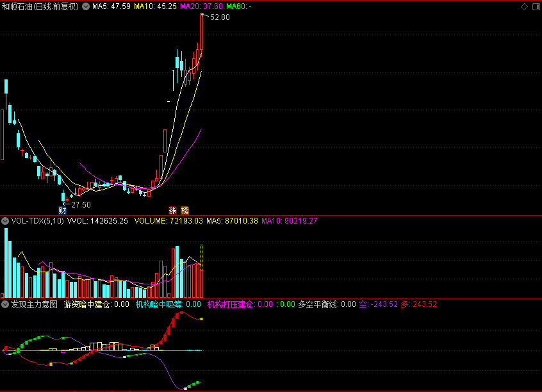Click the 发现主力意图 indicator name
The height and width of the screenshot is (392, 542).
tap(34, 305)
